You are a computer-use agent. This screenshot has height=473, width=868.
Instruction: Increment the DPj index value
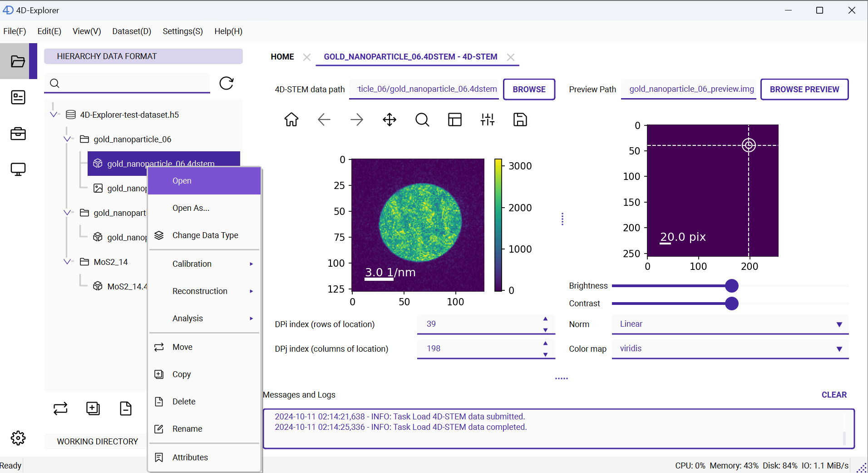pos(545,344)
